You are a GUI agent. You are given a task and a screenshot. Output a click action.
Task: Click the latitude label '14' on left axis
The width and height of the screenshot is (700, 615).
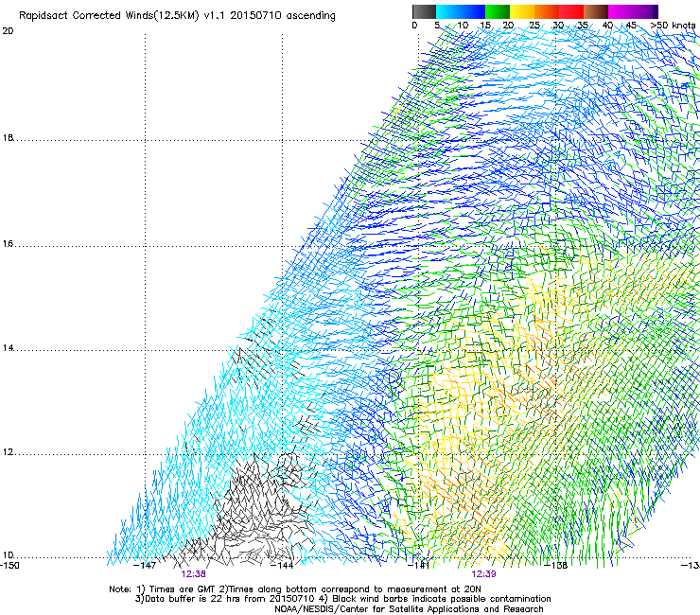[x=8, y=348]
